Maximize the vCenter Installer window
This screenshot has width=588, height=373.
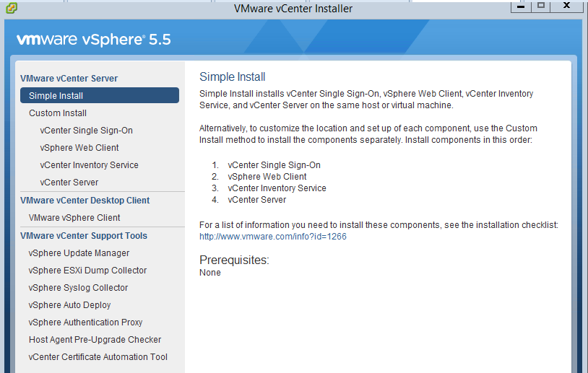tap(541, 6)
